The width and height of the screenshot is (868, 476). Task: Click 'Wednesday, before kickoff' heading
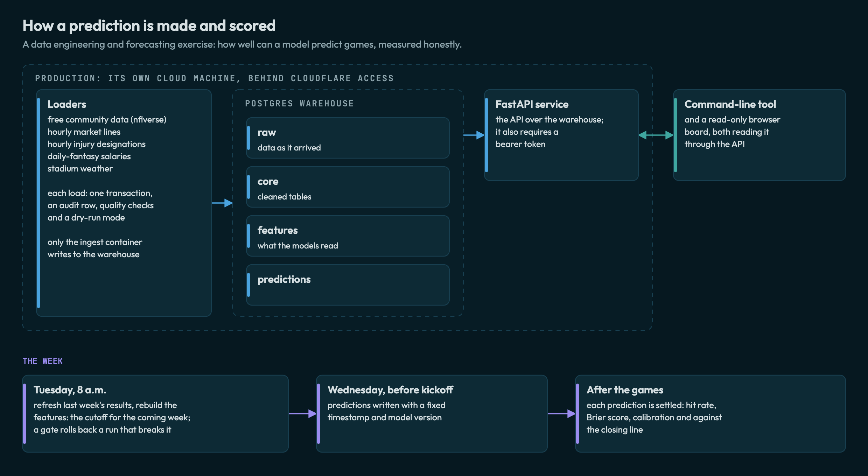click(391, 390)
